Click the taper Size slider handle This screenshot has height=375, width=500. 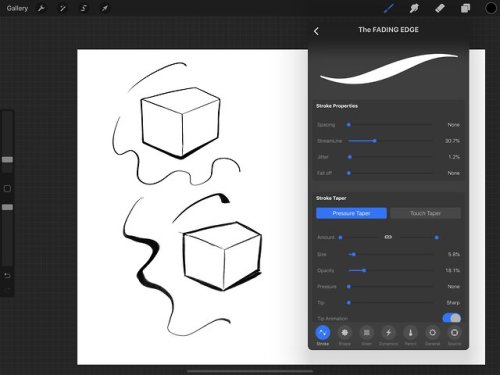[x=354, y=254]
